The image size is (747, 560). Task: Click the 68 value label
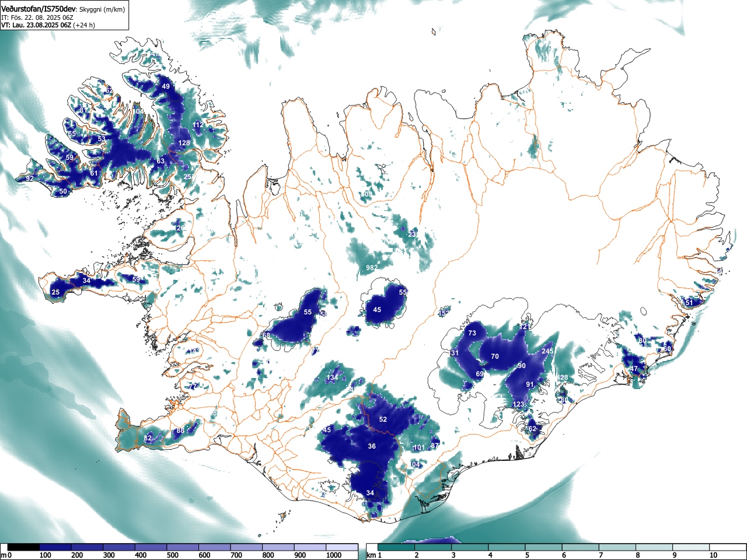point(266,335)
